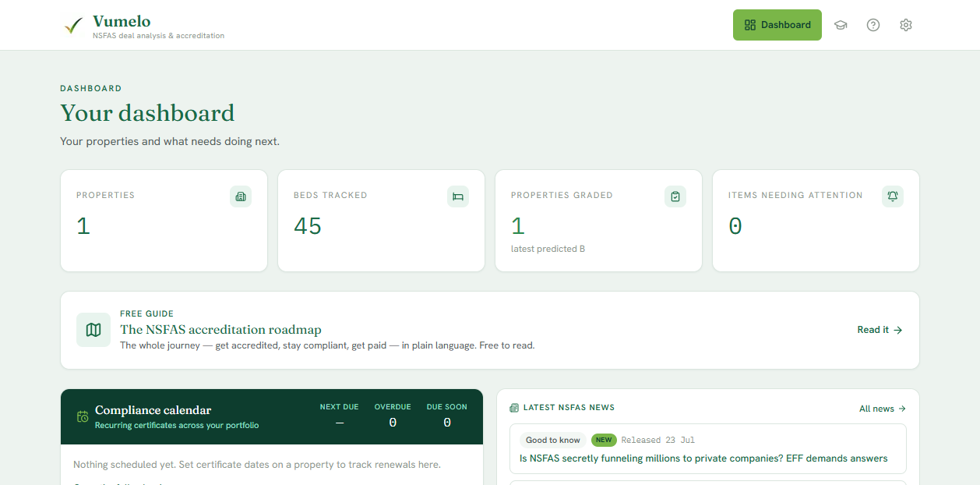Screen dimensions: 980x485
Task: Click the Recurring certificates across your portfolio subtitle
Action: pyautogui.click(x=177, y=426)
